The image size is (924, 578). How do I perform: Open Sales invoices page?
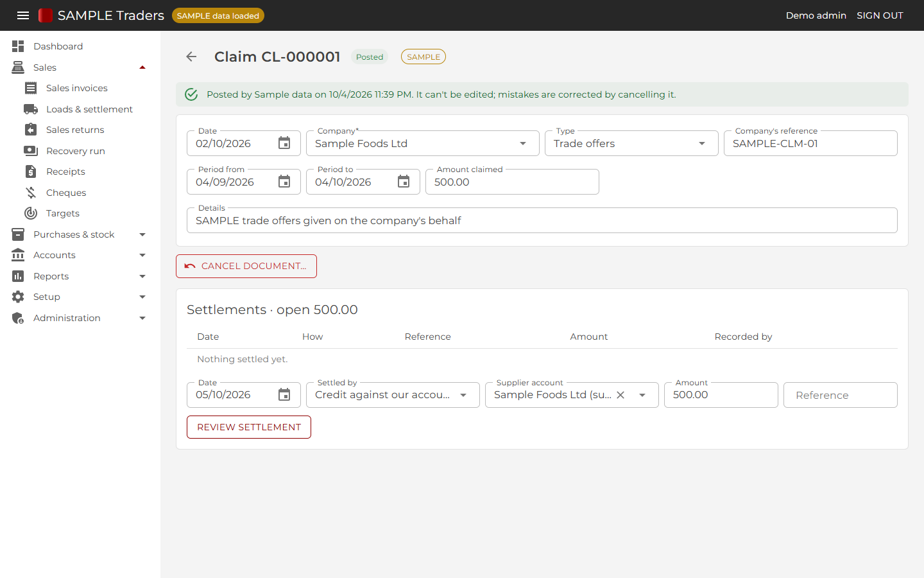77,88
